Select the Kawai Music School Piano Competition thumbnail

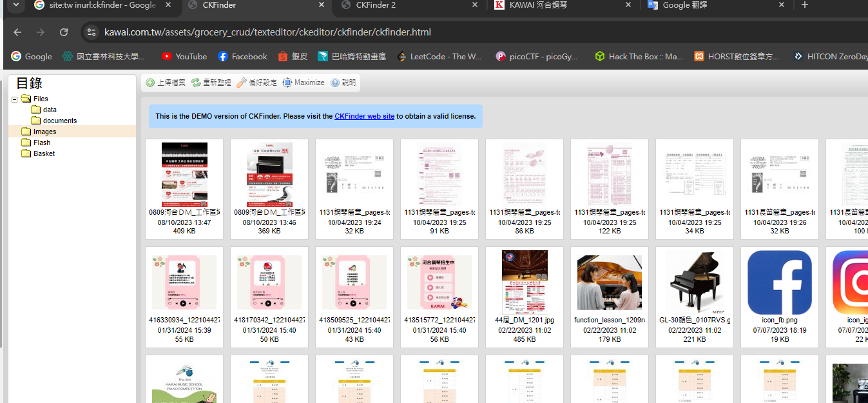[x=184, y=380]
